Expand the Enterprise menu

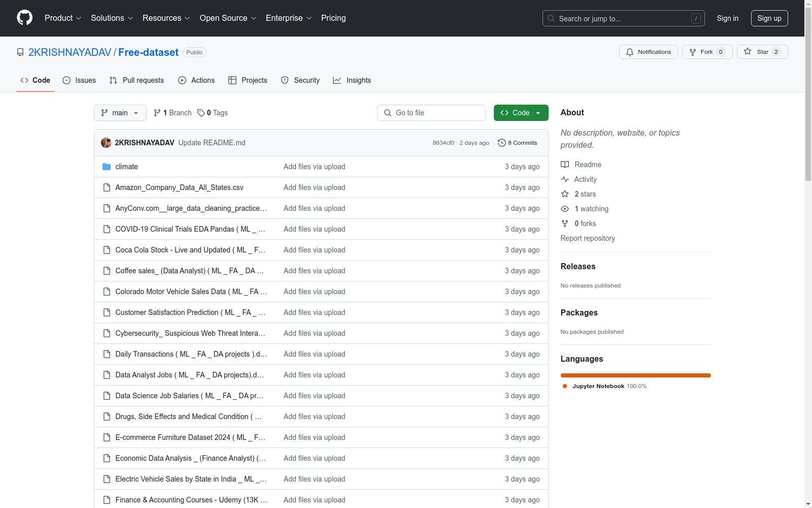(289, 18)
